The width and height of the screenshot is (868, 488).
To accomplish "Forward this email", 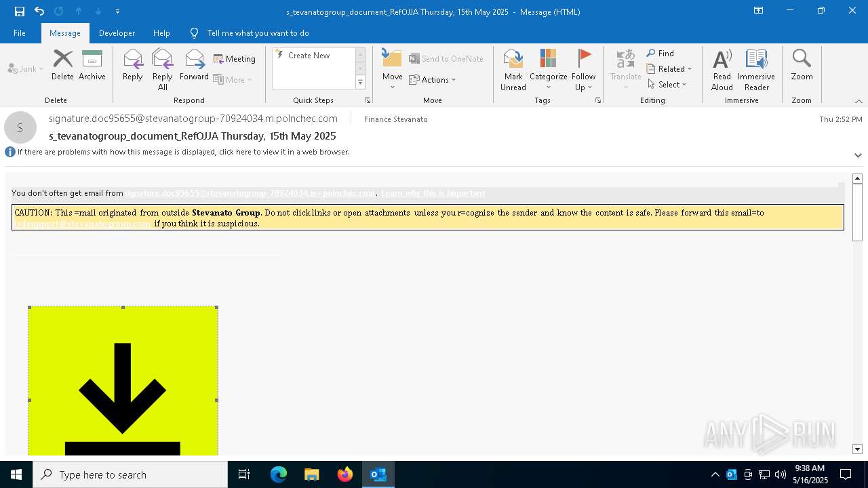I will pos(194,65).
